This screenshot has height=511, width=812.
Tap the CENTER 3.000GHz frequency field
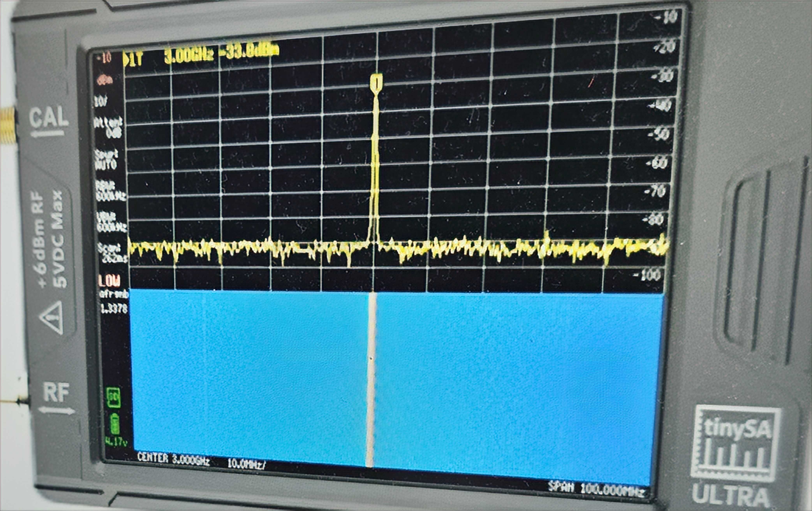[173, 460]
